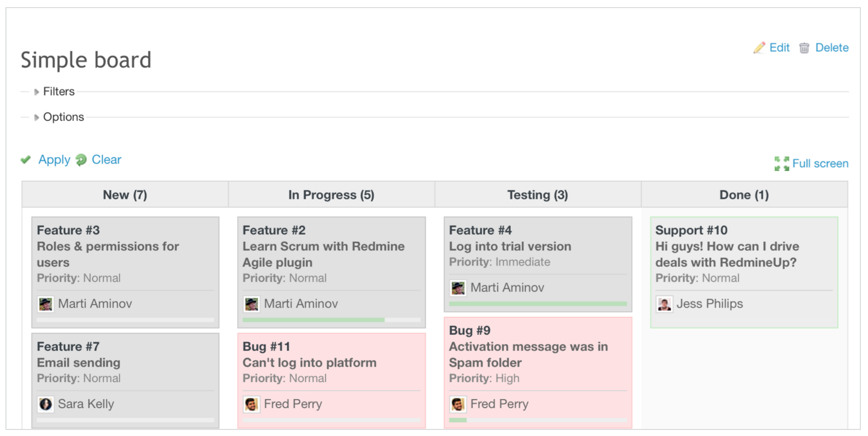Image resolution: width=868 pixels, height=436 pixels.
Task: Click the green checkmark Apply icon
Action: 25,160
